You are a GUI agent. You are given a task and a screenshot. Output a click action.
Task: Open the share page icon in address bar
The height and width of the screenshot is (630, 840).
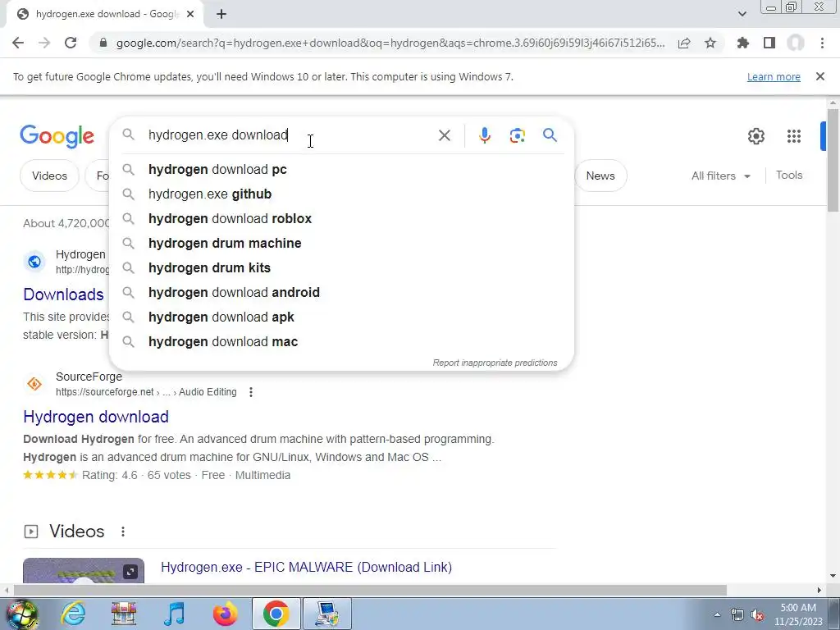(x=684, y=43)
